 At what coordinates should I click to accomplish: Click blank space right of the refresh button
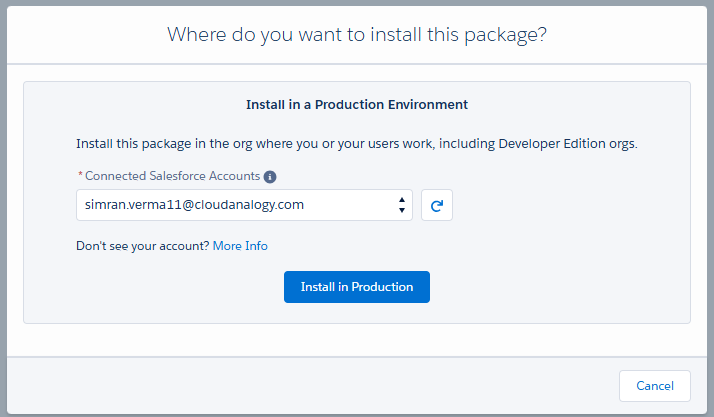click(560, 205)
